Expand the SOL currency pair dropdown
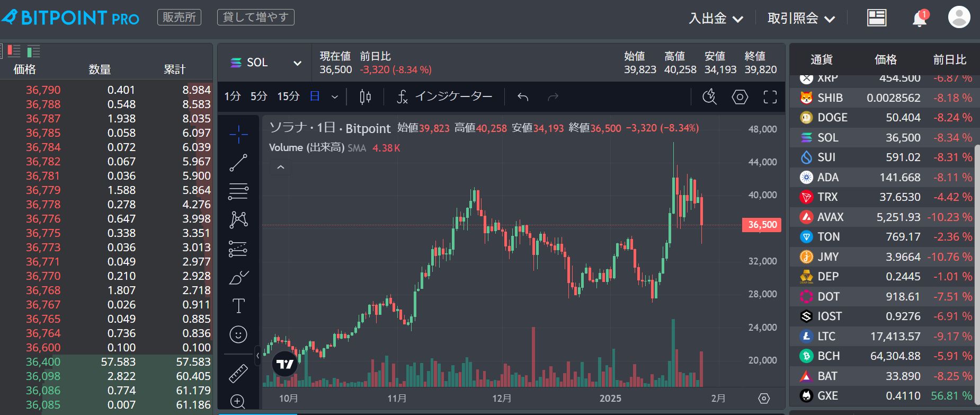The width and height of the screenshot is (980, 415). pyautogui.click(x=297, y=63)
